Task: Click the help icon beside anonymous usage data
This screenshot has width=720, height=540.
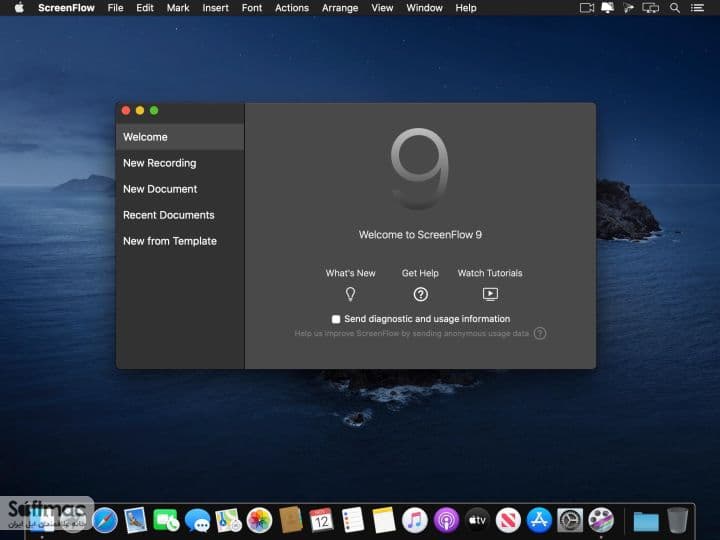Action: (x=540, y=333)
